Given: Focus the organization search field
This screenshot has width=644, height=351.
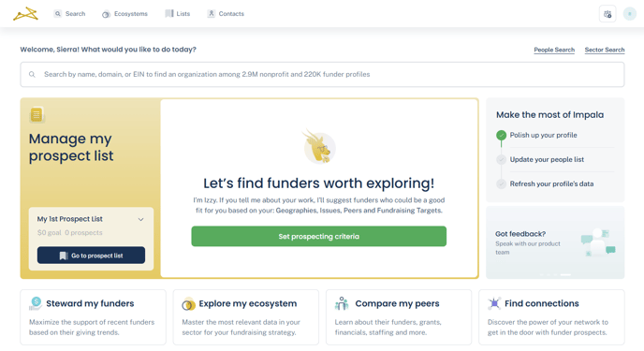Looking at the screenshot, I should (x=322, y=74).
